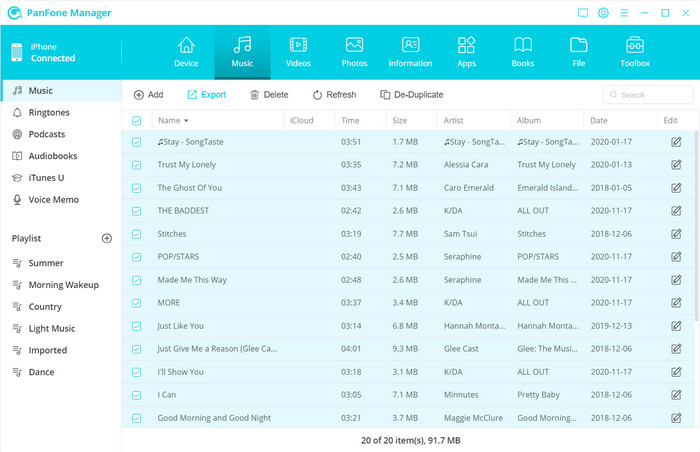
Task: Open the Dance playlist
Action: coord(61,372)
